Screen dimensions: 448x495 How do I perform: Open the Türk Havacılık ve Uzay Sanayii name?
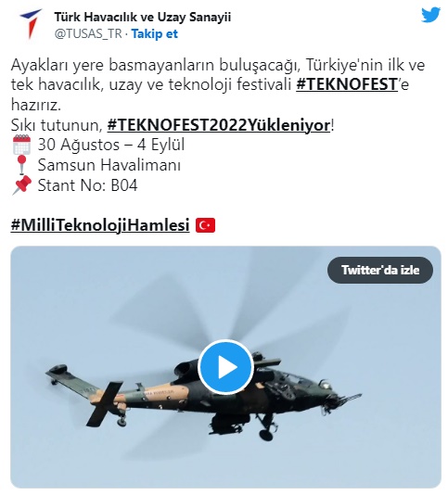[143, 17]
